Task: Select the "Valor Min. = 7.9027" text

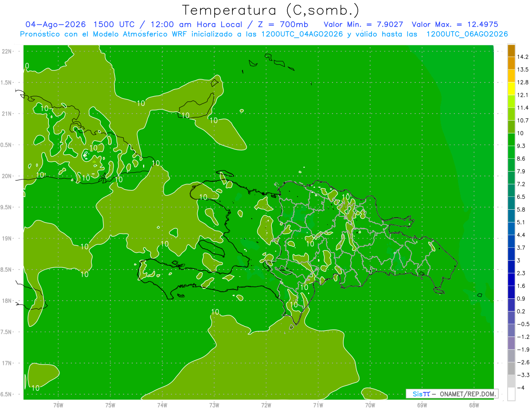Action: [x=364, y=24]
